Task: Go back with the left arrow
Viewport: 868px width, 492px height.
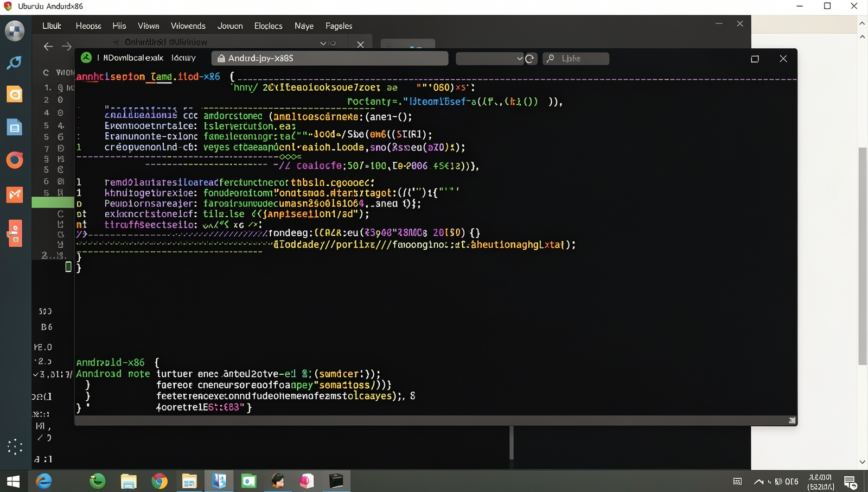Action: coord(48,47)
